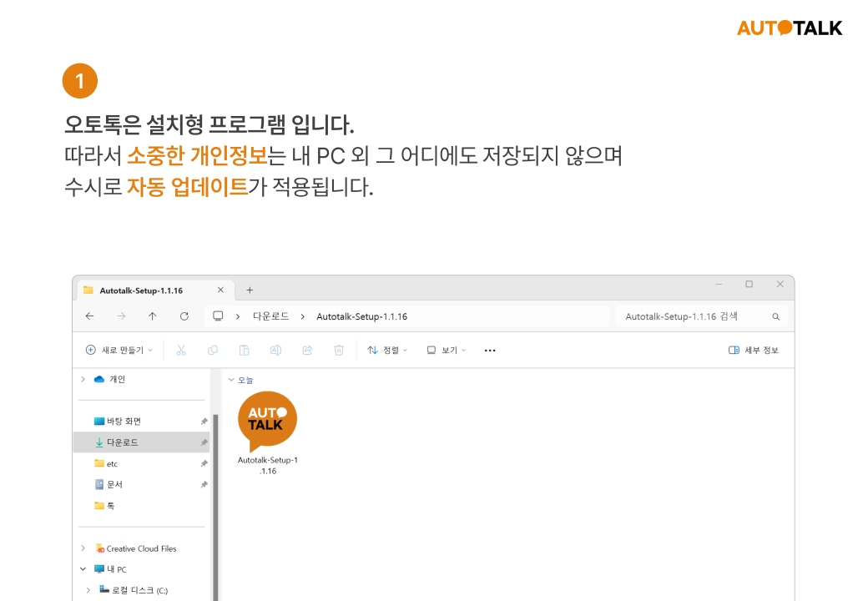This screenshot has width=868, height=601.
Task: Open 문서 in the sidebar
Action: click(x=108, y=484)
